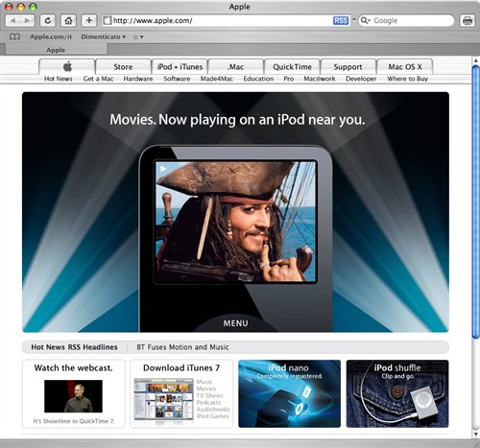Add bookmark with the plus button
Screen dimensions: 480x448
tap(88, 20)
